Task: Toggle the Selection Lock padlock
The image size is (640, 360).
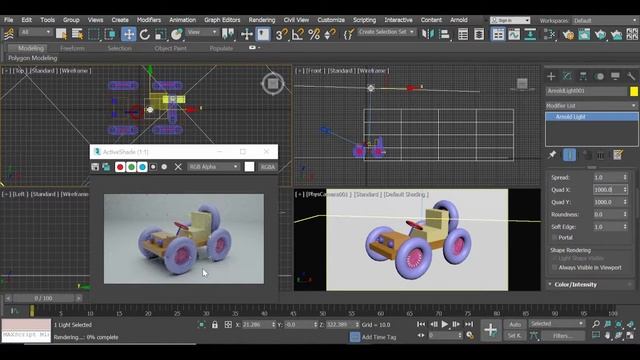Action: click(x=215, y=325)
